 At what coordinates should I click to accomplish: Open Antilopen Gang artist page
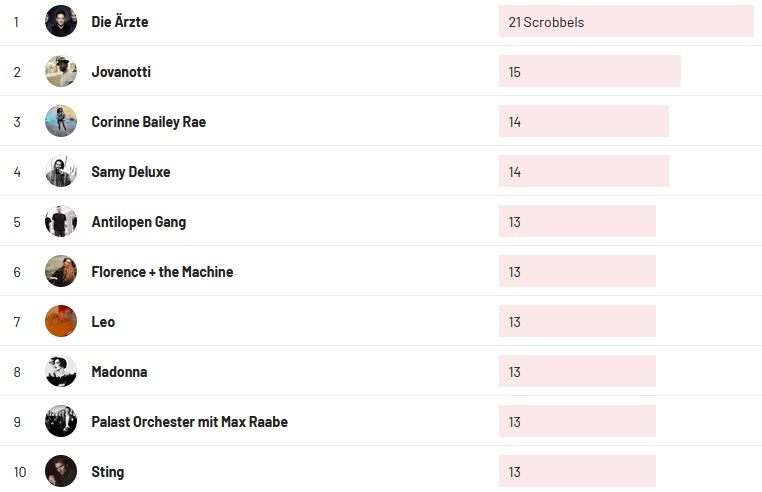pos(138,222)
